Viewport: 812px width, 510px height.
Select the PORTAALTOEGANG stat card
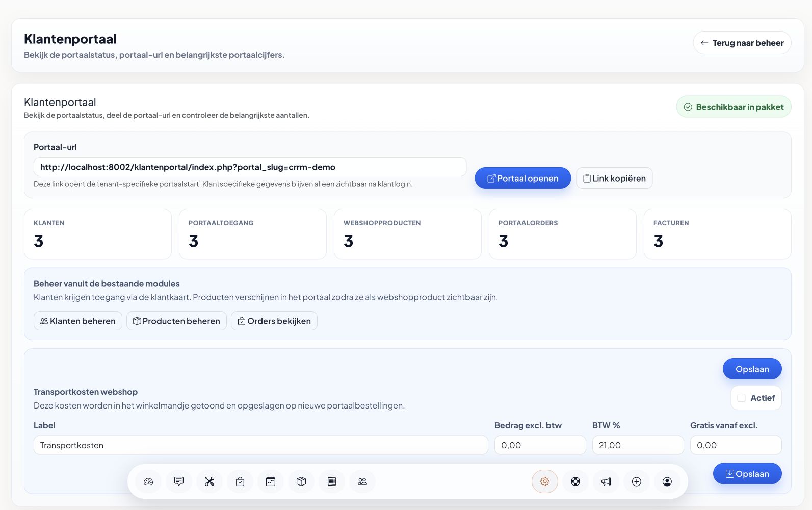click(x=253, y=234)
